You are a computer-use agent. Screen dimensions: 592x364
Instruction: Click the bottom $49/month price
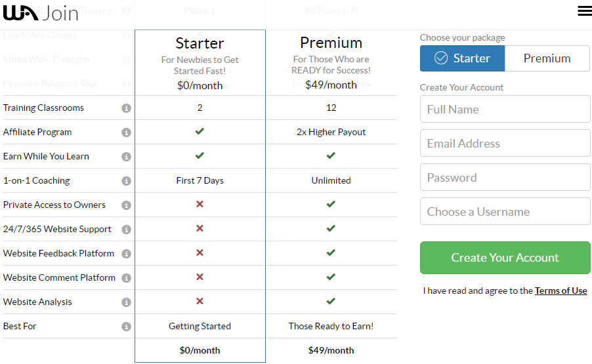click(x=331, y=350)
